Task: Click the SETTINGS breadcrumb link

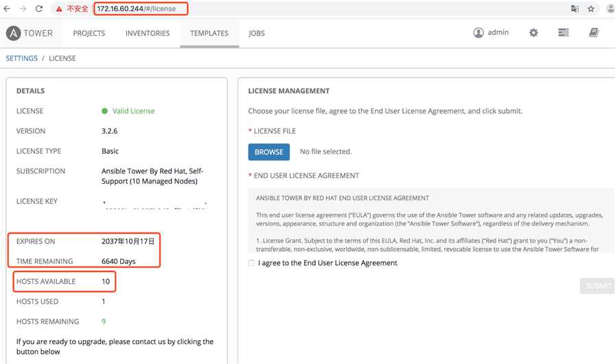Action: [21, 58]
